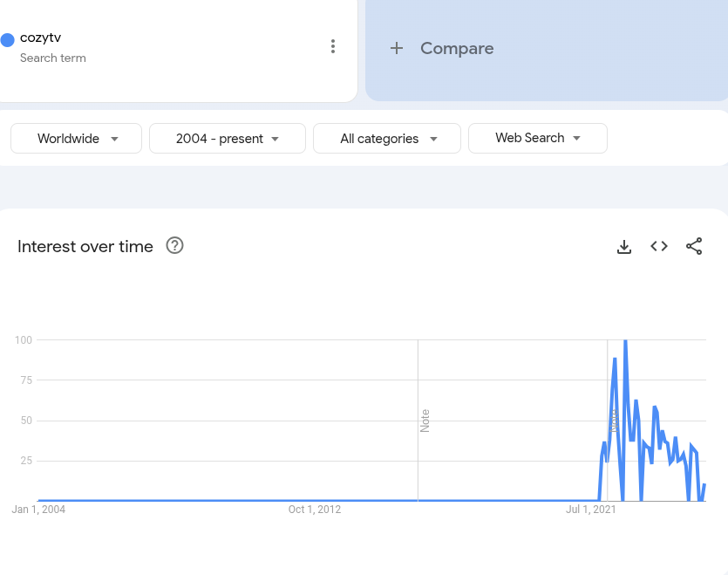This screenshot has height=575, width=728.
Task: Click the Oct 1, 2012 axis label
Action: (x=315, y=510)
